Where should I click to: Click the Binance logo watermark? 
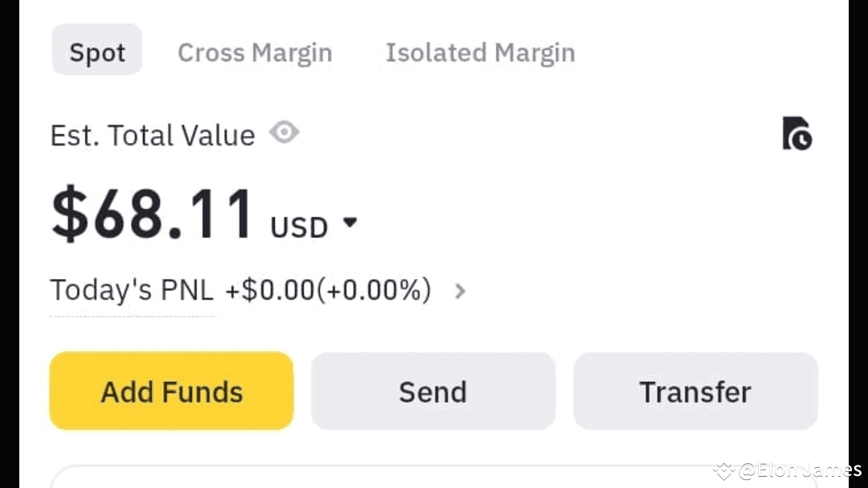[x=724, y=470]
